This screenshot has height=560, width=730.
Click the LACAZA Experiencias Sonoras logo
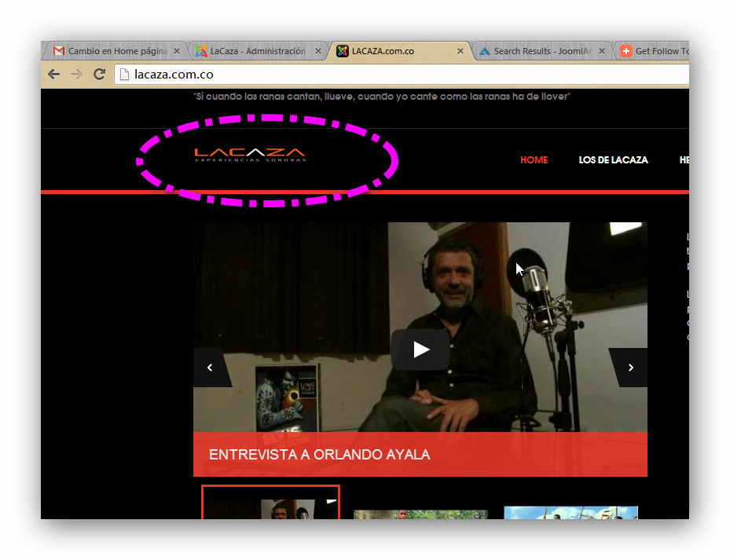click(250, 155)
